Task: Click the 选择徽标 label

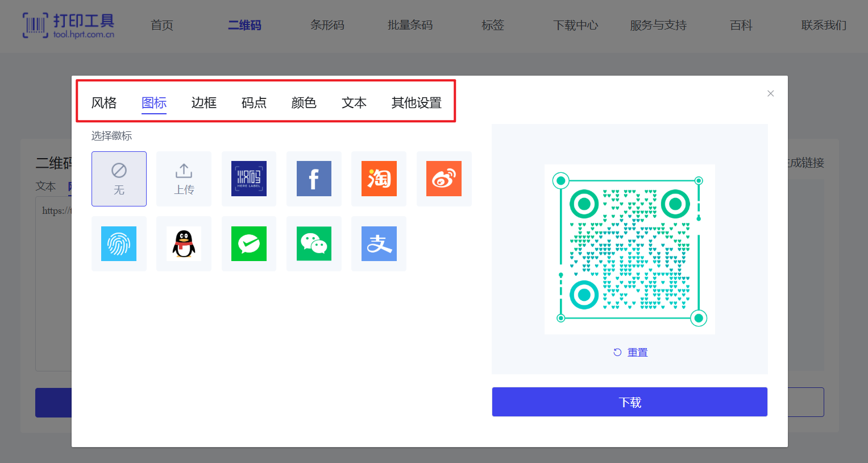Action: 112,135
